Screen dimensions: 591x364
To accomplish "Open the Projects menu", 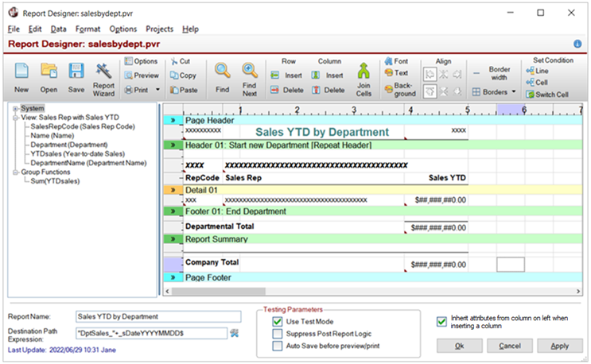I will (x=159, y=29).
